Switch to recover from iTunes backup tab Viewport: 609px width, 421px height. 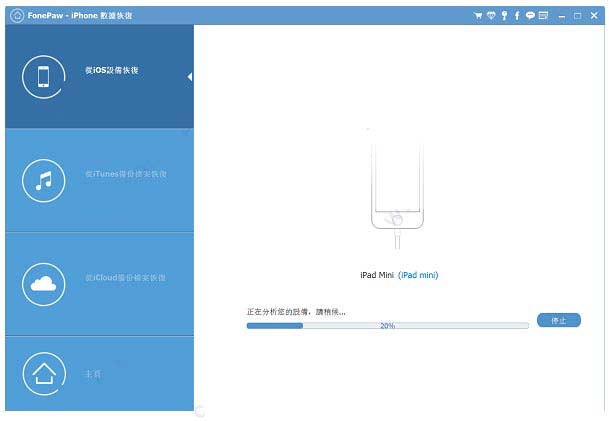click(x=99, y=181)
